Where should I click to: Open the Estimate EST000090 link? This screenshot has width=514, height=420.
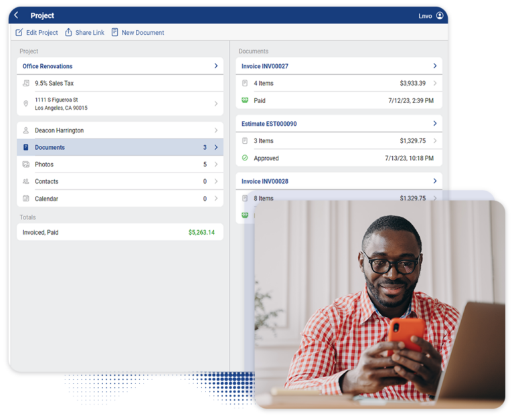click(269, 124)
